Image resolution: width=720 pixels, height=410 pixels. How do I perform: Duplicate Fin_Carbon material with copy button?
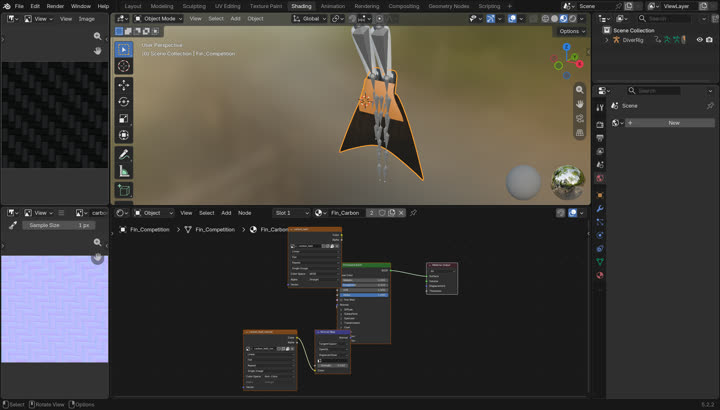tap(392, 213)
